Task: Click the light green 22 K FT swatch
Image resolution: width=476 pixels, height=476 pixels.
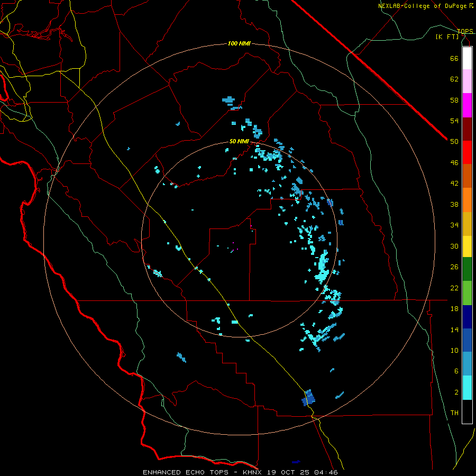Action: pos(467,293)
